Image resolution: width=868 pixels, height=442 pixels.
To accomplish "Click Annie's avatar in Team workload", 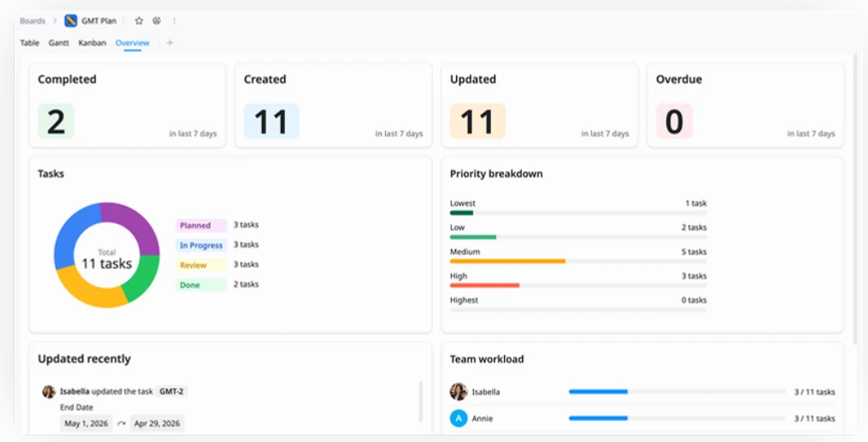I will [x=458, y=418].
